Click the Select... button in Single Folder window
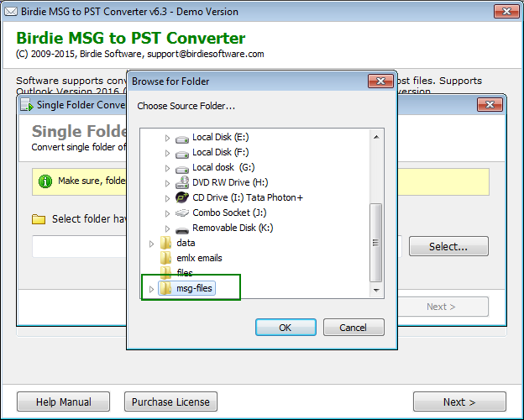Screen dimensions: 524x420 [x=448, y=246]
